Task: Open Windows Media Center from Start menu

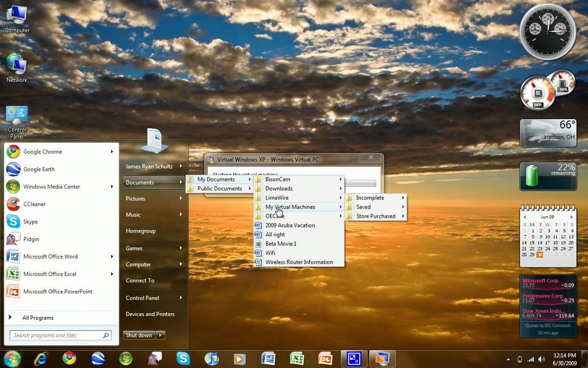Action: click(60, 187)
